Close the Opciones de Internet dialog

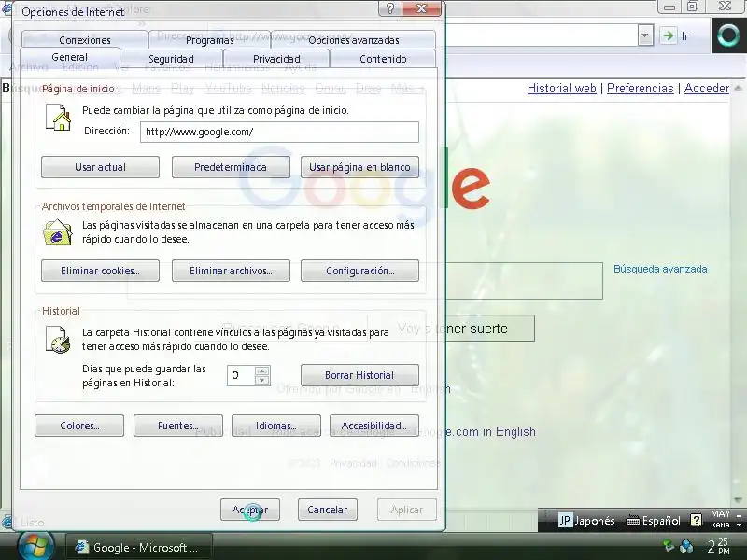point(422,8)
